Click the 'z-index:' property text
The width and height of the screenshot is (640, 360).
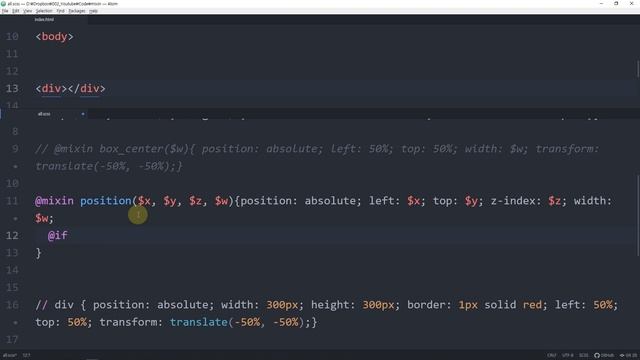[x=516, y=201]
